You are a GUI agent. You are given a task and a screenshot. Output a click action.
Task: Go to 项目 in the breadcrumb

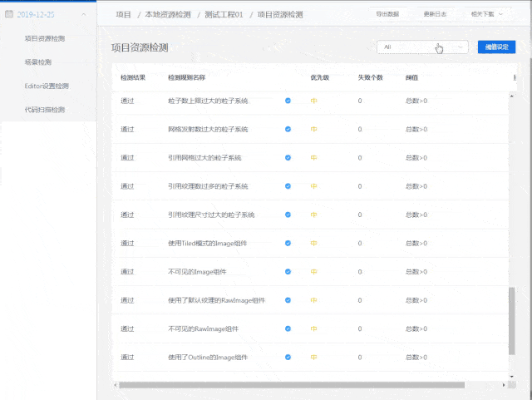click(123, 15)
